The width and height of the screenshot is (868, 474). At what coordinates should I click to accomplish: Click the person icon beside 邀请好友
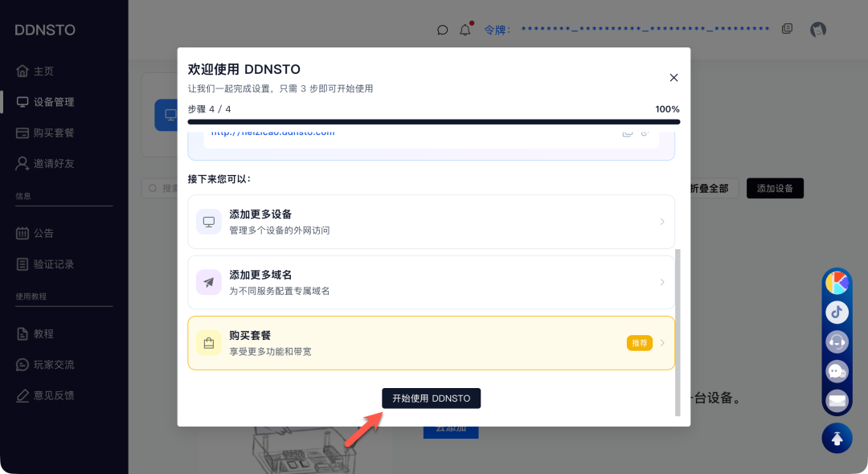(23, 163)
